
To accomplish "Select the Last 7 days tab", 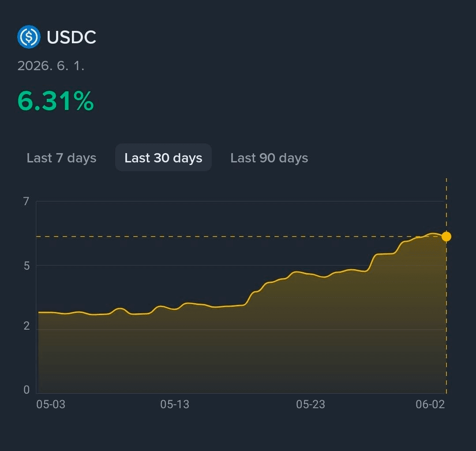I will (x=61, y=158).
